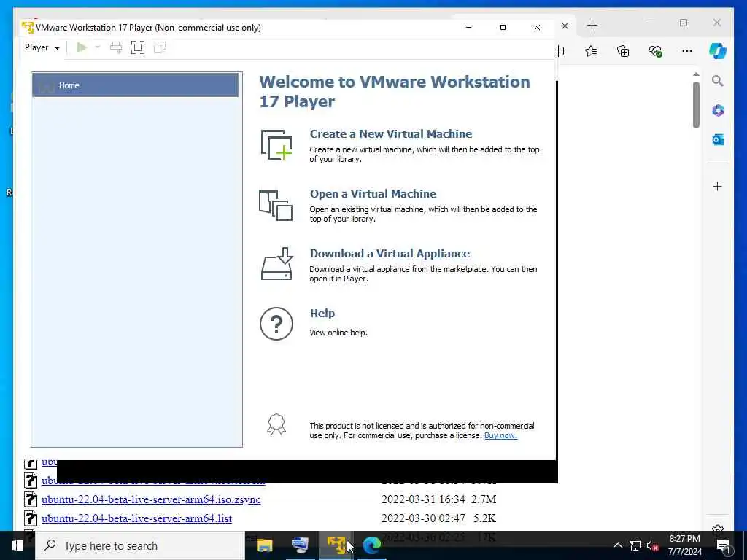Viewport: 747px width, 560px height.
Task: Click file icon beside arm64.list entry
Action: [x=31, y=518]
